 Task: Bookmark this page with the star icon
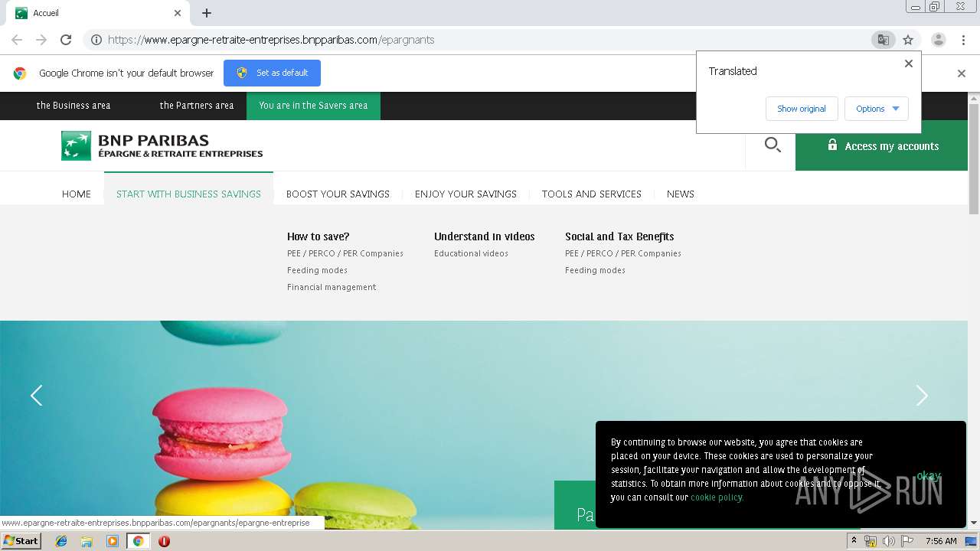(x=908, y=40)
